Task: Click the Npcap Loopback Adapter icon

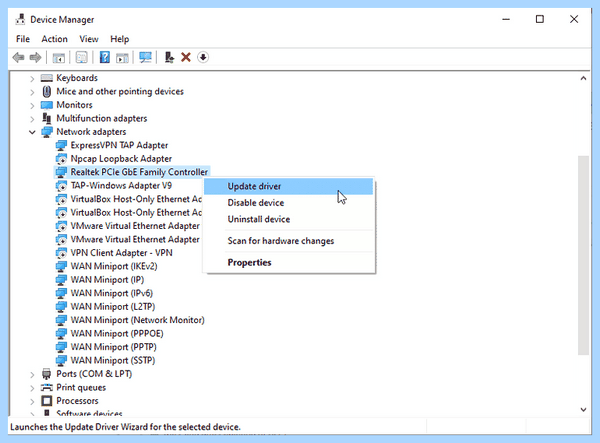Action: coord(61,159)
